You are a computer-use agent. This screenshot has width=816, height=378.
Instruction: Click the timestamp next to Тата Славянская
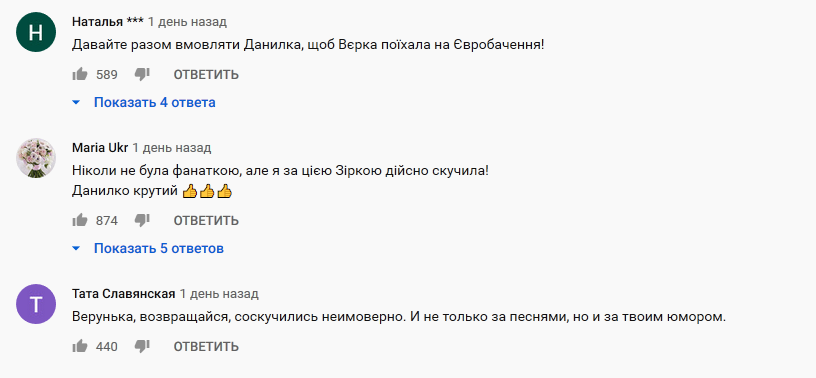[x=219, y=294]
